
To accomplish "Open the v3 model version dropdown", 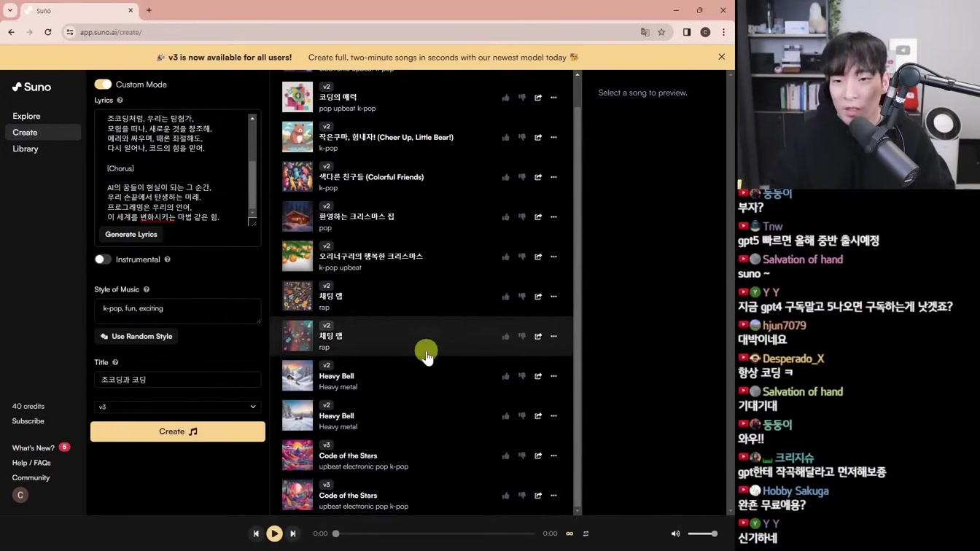I will [177, 407].
